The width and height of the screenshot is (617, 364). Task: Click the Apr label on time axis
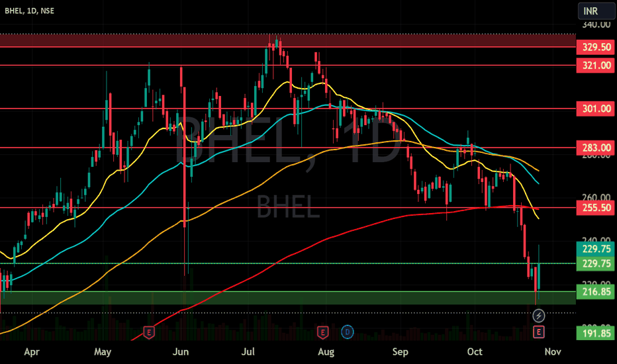(32, 352)
